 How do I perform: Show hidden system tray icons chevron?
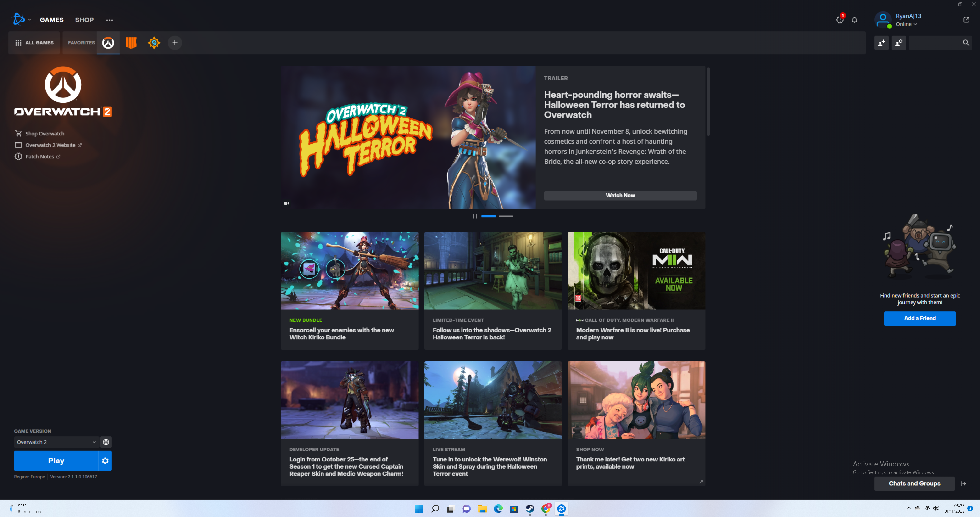coord(909,509)
